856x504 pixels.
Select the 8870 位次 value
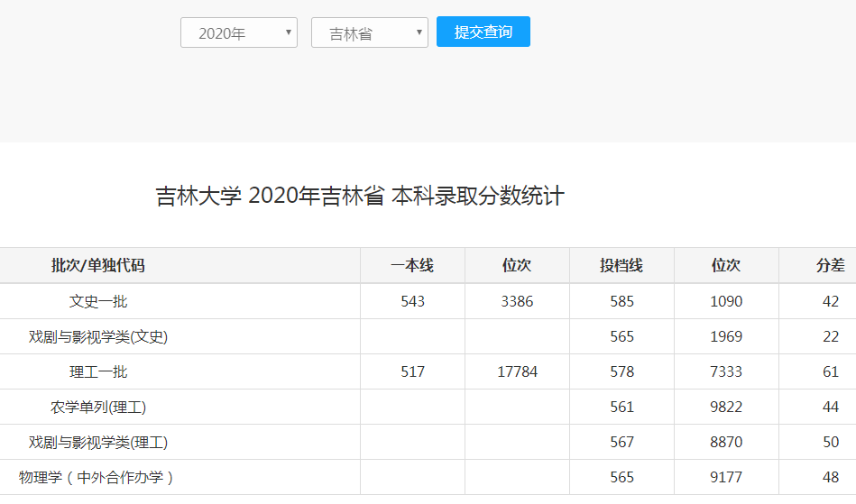(726, 442)
